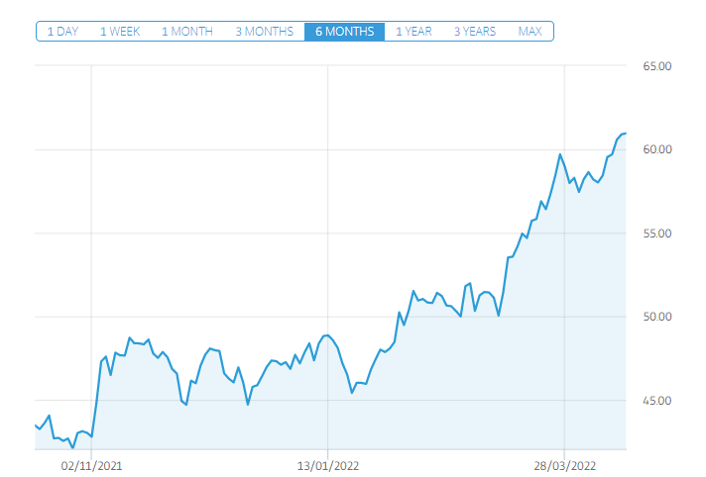Click the 65.00 price axis label
Image resolution: width=706 pixels, height=477 pixels.
[657, 66]
